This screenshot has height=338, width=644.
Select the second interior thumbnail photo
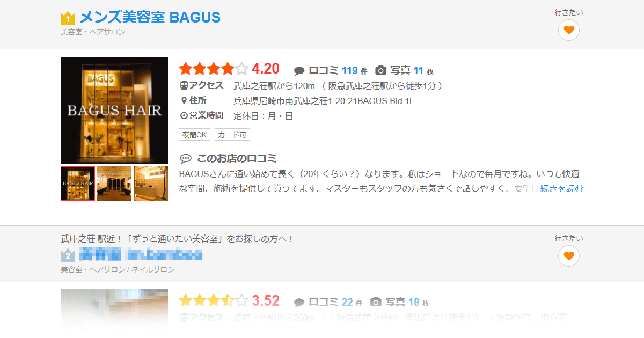114,183
